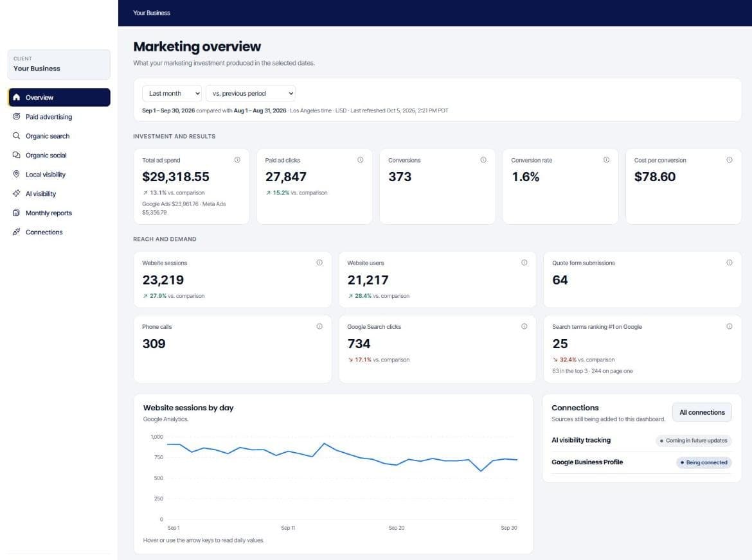Go to Organic social section
The height and width of the screenshot is (560, 752).
pyautogui.click(x=59, y=155)
